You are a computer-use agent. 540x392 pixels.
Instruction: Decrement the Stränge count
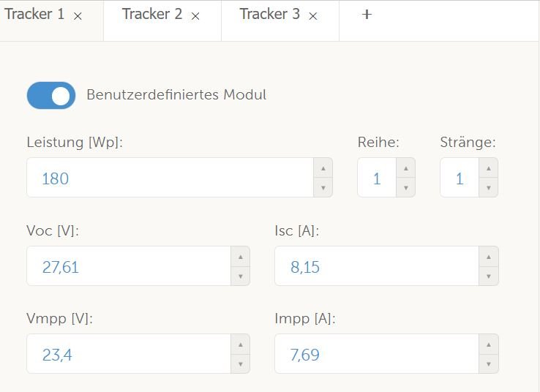click(488, 188)
